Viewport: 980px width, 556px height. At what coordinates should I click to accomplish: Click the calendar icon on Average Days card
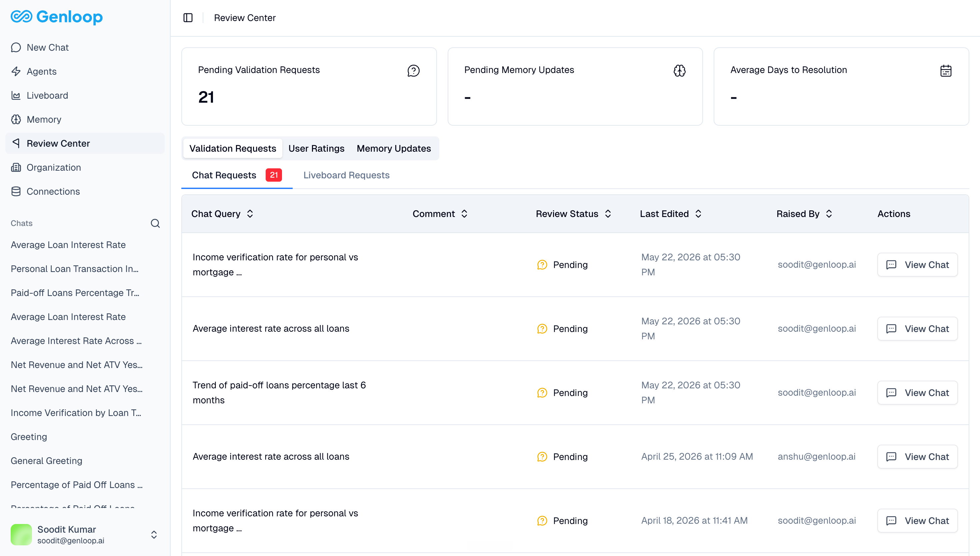pos(946,71)
